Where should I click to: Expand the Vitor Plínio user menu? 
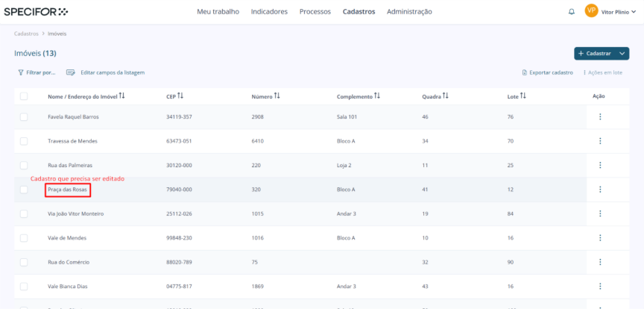point(619,12)
